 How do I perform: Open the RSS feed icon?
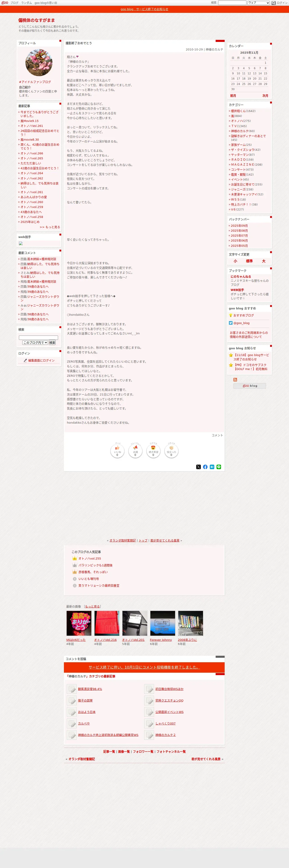click(235, 380)
